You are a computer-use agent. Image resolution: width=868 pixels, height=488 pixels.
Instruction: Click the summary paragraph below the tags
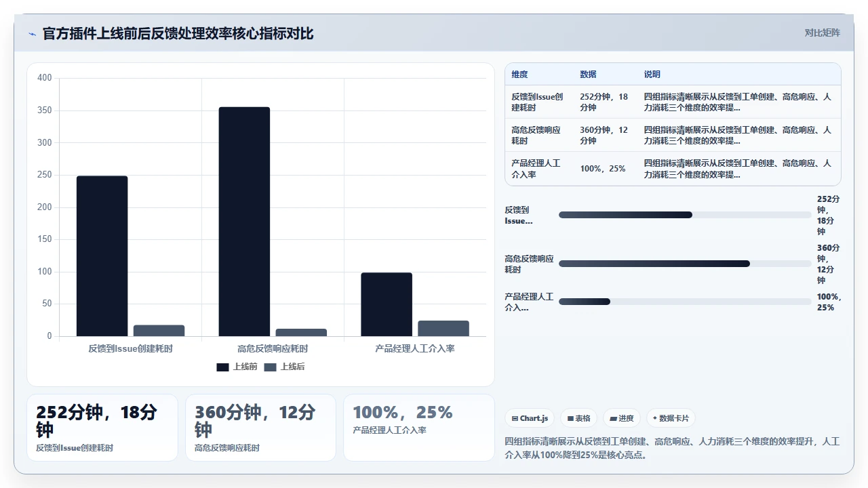(672, 448)
